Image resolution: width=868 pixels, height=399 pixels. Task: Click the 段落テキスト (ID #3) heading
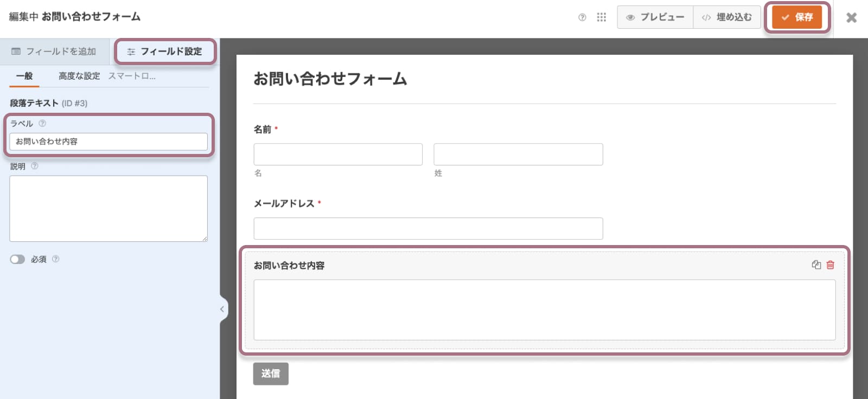tap(49, 103)
